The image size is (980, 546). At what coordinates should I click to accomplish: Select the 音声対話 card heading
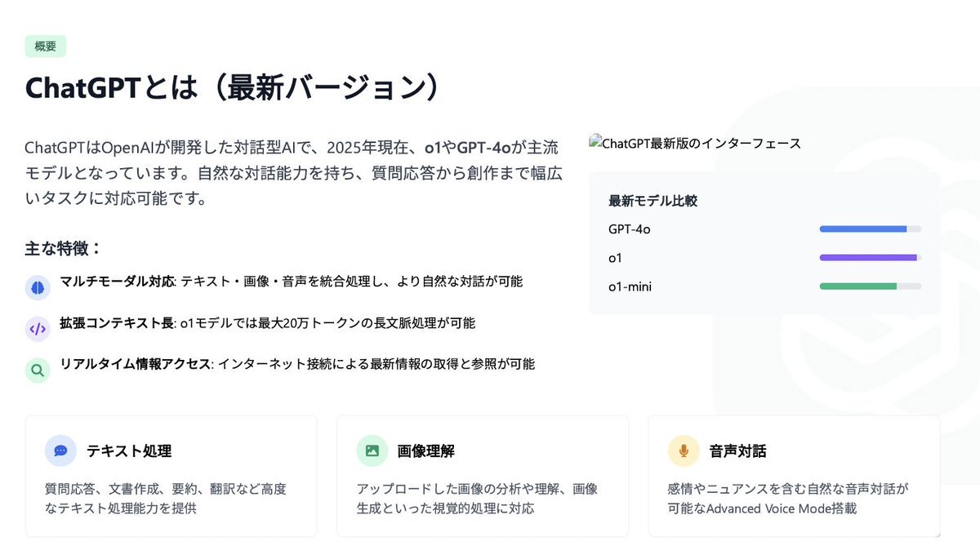pos(738,451)
